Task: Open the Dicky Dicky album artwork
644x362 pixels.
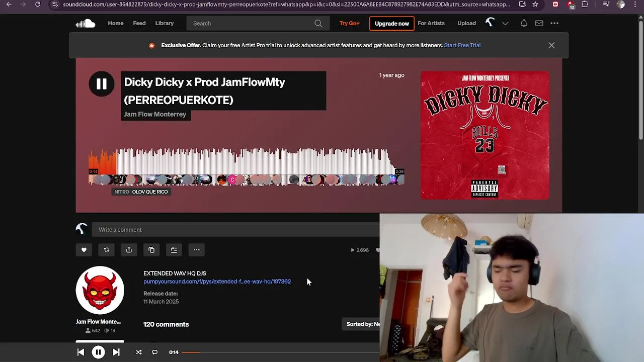Action: pos(485,135)
